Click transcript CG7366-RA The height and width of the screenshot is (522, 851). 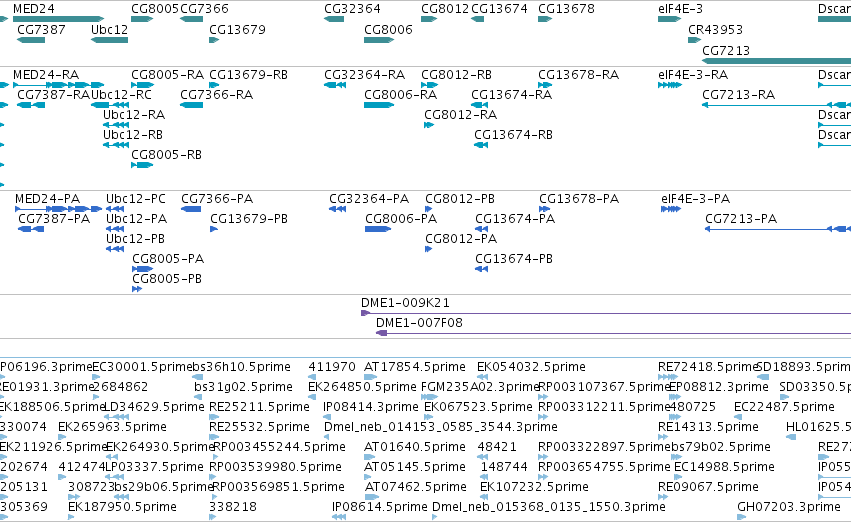[x=217, y=94]
